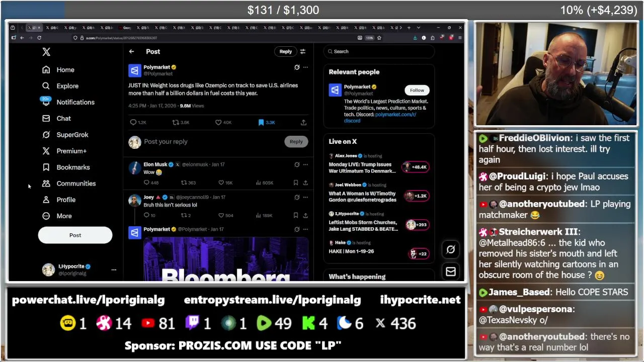The image size is (644, 362).
Task: Open Joel Webbon live broadcast
Action: (379, 193)
